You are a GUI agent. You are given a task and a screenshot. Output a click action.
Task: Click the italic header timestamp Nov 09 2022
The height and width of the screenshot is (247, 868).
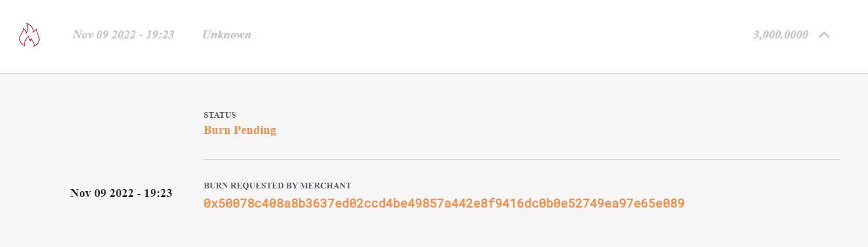click(x=123, y=34)
